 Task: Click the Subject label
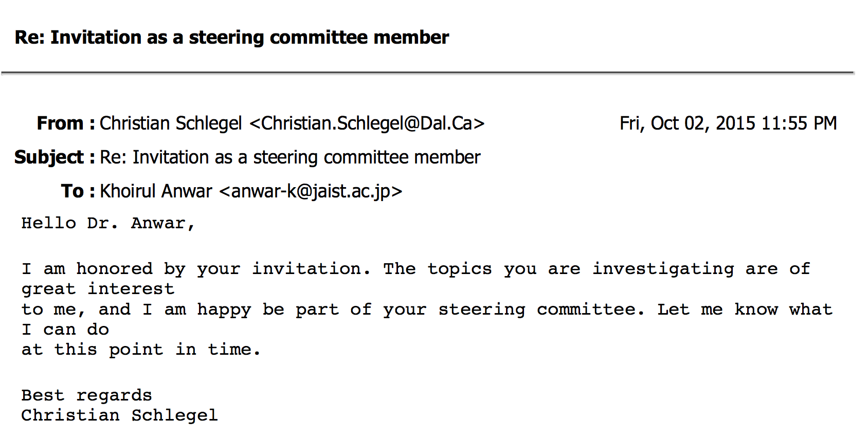coord(55,157)
